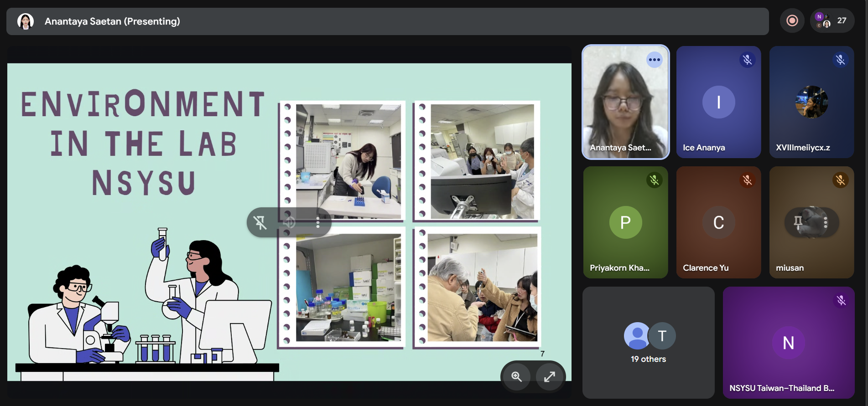The height and width of the screenshot is (406, 868).
Task: Click the 'NSYSU Taiwan–Thailand B...' name label
Action: [782, 388]
